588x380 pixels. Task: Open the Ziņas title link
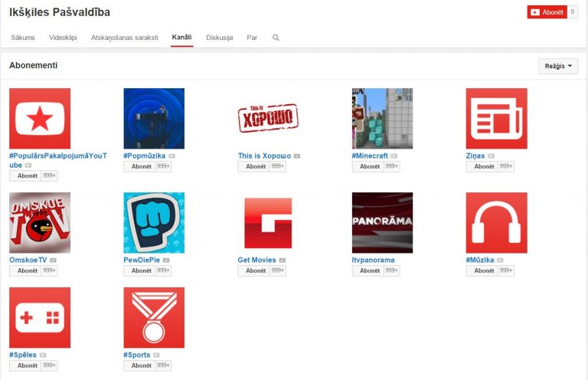(475, 156)
